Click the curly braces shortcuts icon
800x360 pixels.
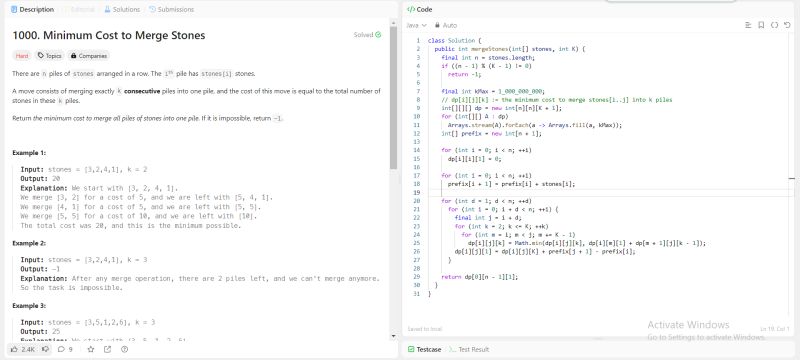774,25
